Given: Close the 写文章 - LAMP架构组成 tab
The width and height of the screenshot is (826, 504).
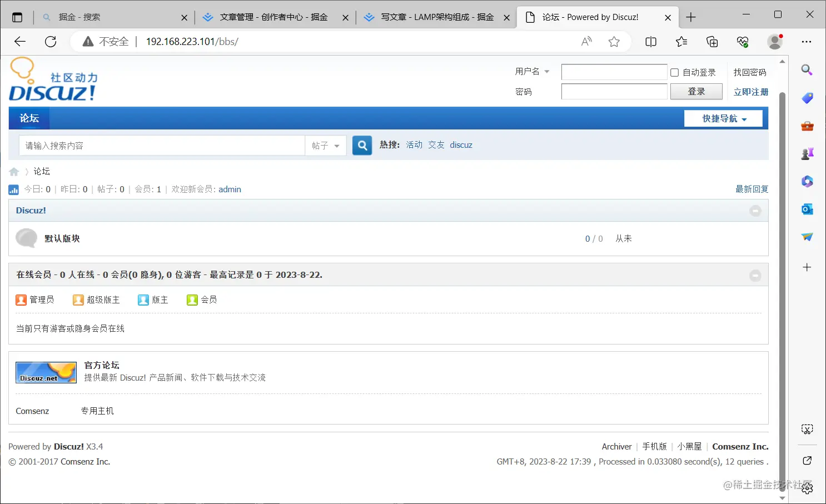Looking at the screenshot, I should coord(507,18).
